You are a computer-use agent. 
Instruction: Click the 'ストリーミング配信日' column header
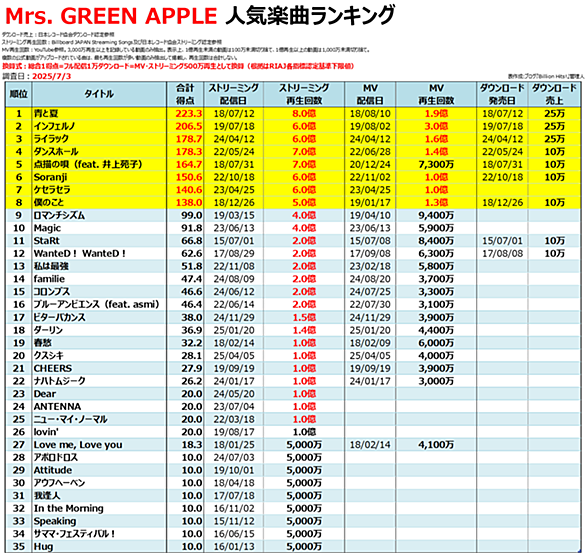(x=234, y=94)
